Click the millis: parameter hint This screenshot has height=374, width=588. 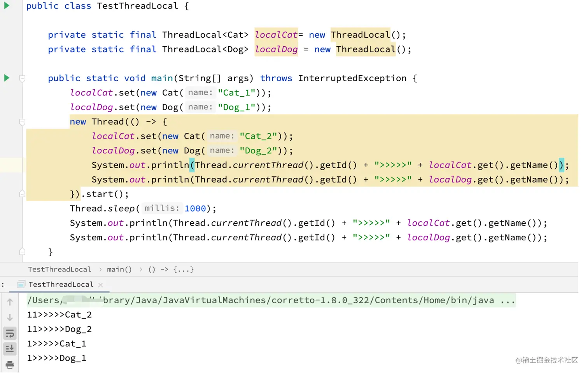point(161,208)
